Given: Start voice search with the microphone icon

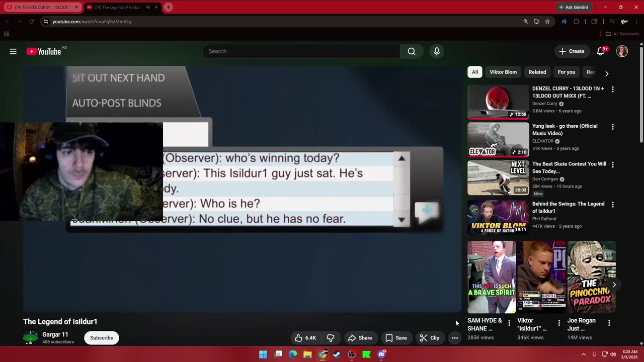Looking at the screenshot, I should pos(437,51).
